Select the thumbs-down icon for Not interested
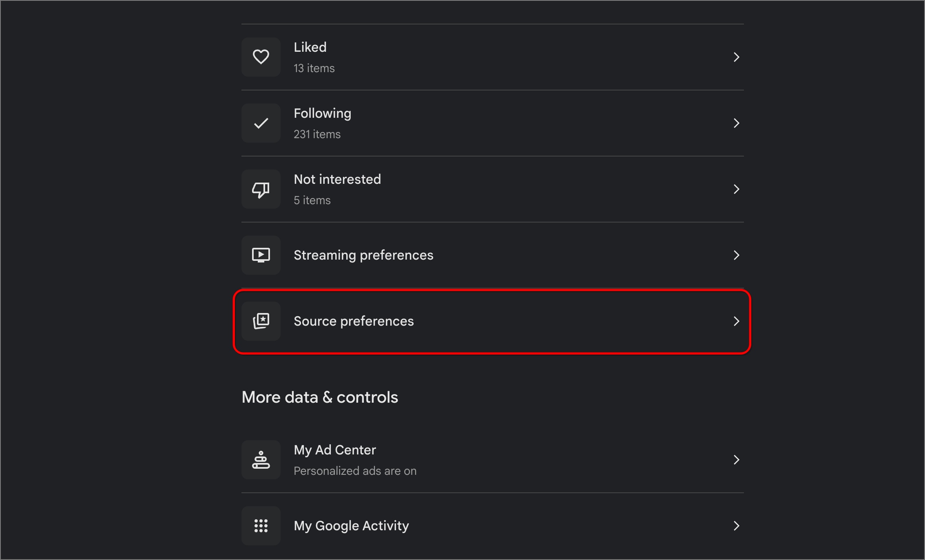 pyautogui.click(x=261, y=189)
